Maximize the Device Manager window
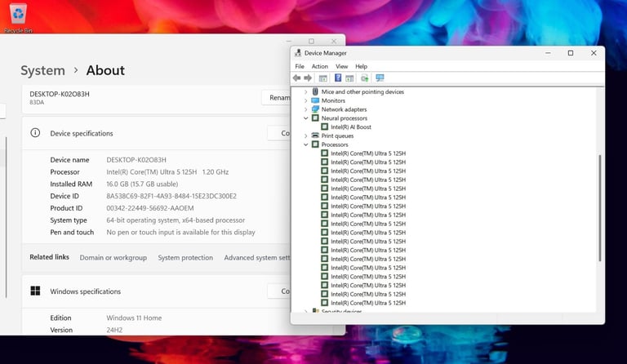The image size is (627, 364). 571,53
